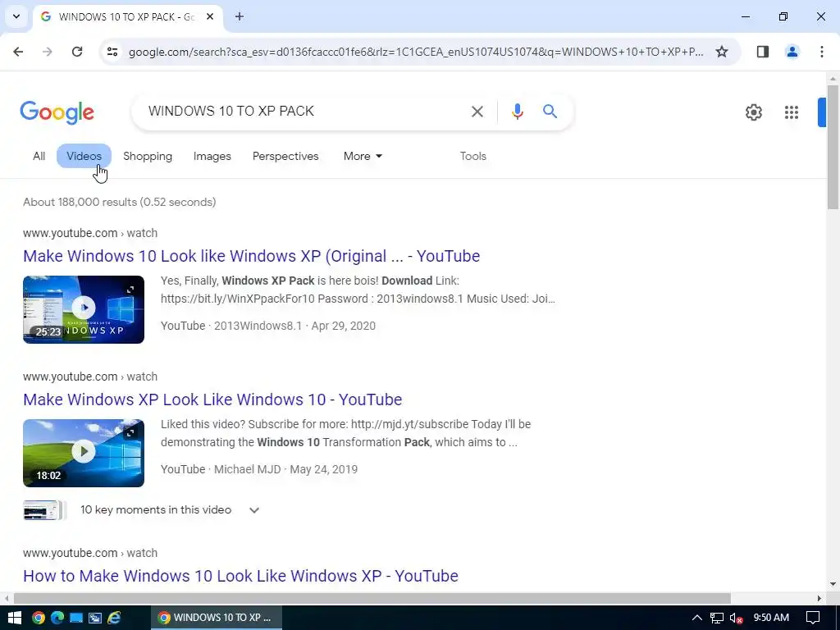Image resolution: width=840 pixels, height=630 pixels.
Task: Open the notification center icon
Action: tap(813, 618)
